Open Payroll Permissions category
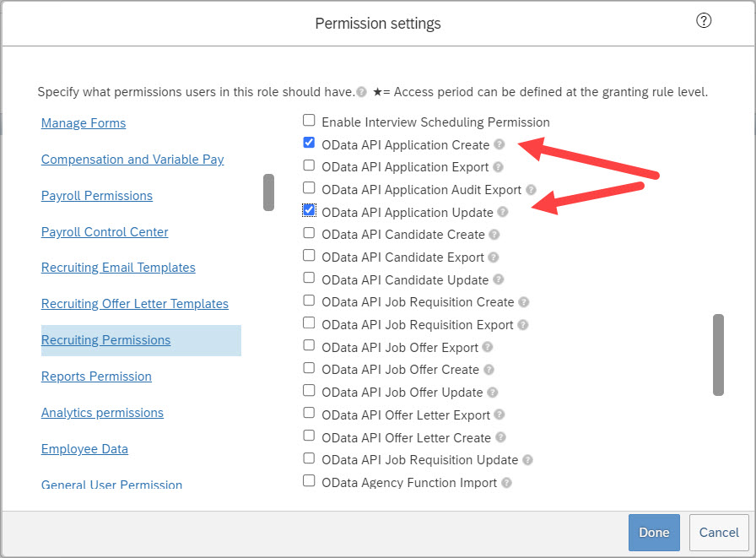Screen dimensions: 756x558 (97, 195)
